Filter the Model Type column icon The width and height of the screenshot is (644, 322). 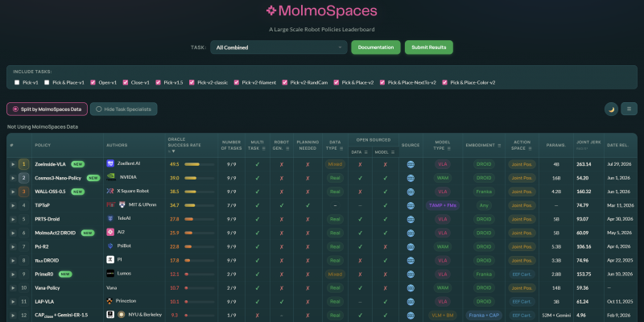coord(448,148)
